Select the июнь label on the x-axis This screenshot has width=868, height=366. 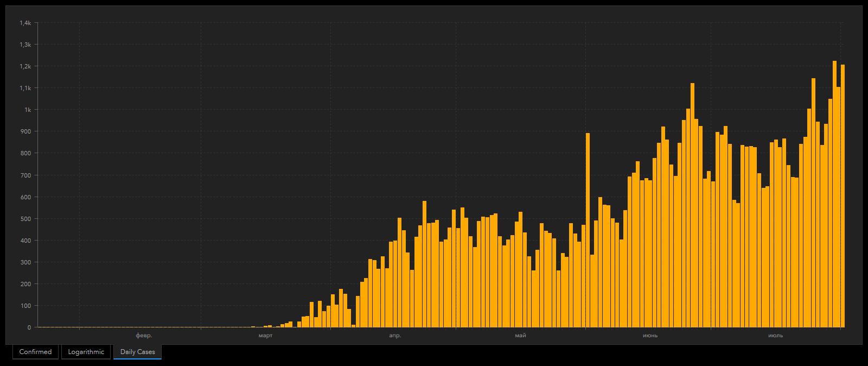[650, 336]
